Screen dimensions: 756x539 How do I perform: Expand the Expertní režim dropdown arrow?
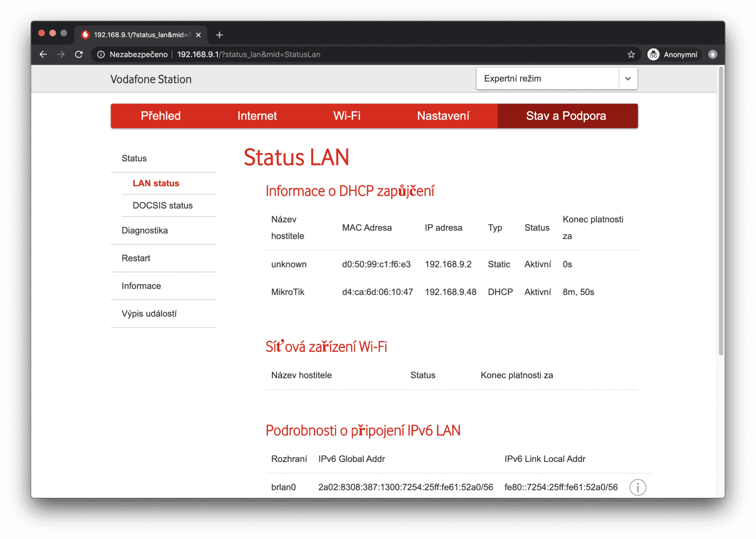coord(627,78)
